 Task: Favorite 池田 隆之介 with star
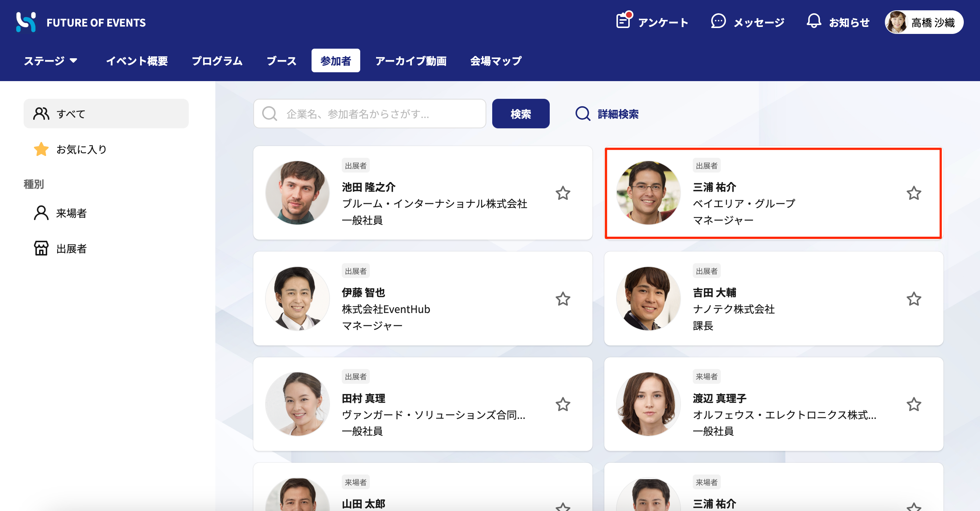point(563,193)
